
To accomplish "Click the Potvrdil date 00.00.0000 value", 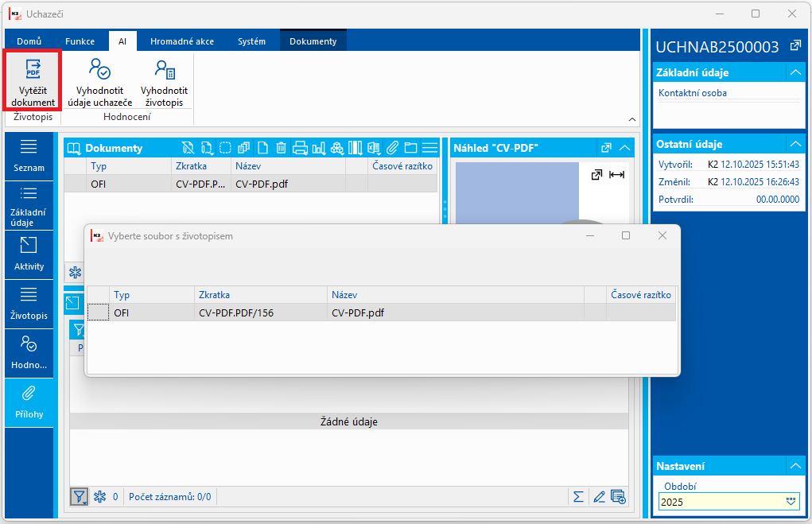I will click(777, 200).
